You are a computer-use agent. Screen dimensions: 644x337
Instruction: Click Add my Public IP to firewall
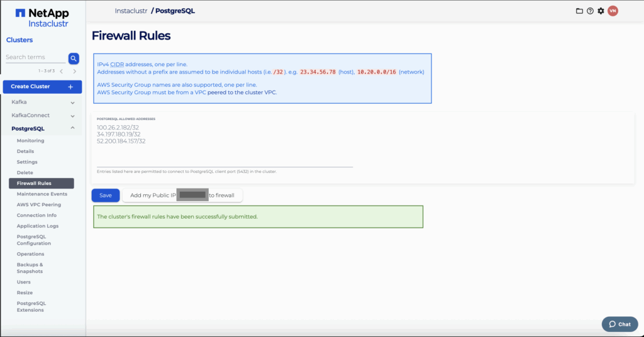point(182,196)
